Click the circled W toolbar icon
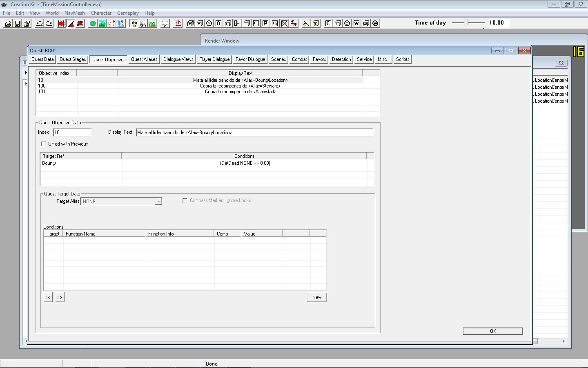588x368 pixels. tap(375, 23)
